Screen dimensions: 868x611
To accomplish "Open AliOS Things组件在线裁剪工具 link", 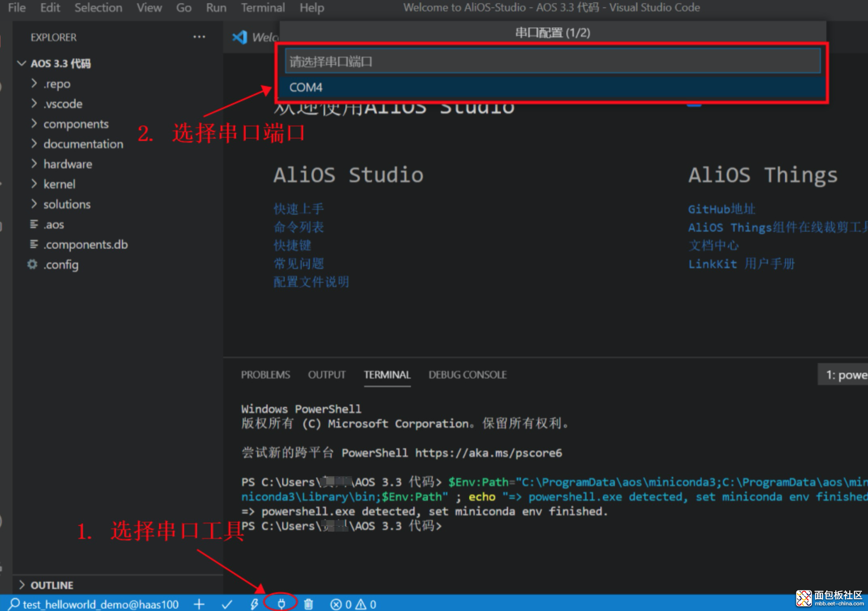I will 778,227.
